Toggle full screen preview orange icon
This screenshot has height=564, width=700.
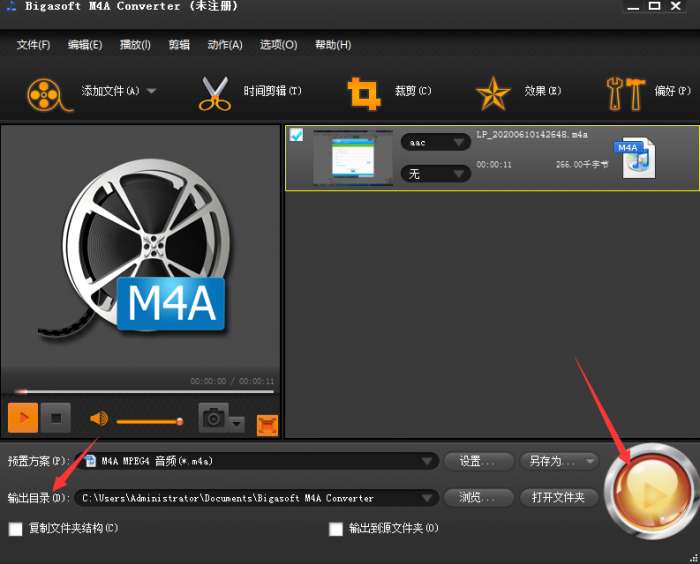coord(267,425)
